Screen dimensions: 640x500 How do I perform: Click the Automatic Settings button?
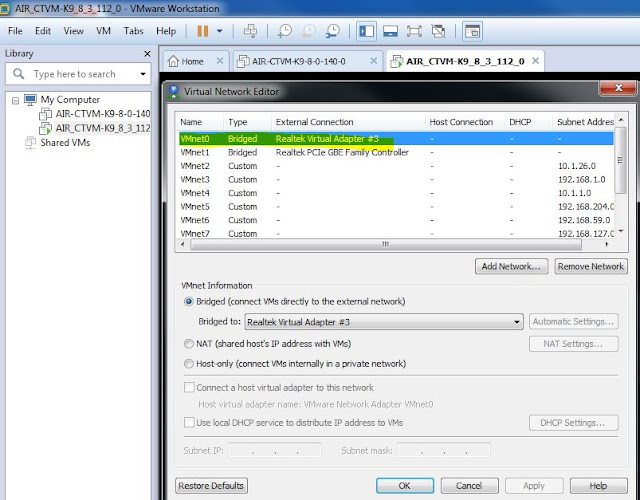[x=573, y=322]
